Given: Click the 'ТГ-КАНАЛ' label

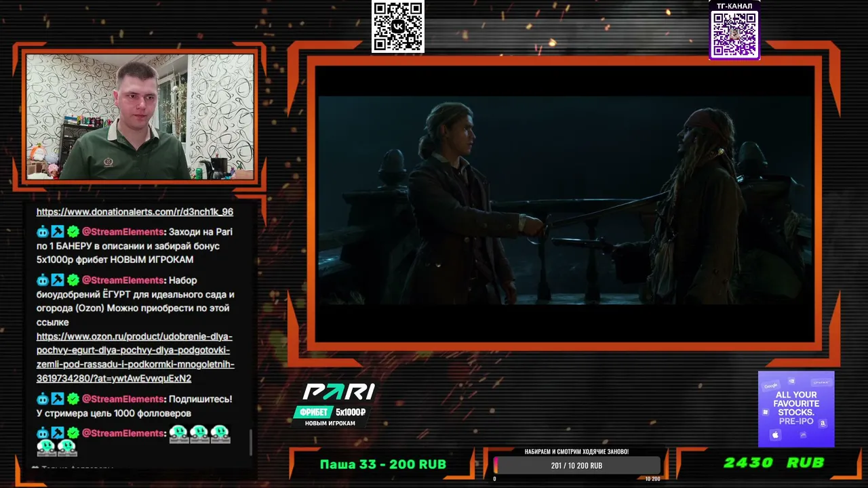Looking at the screenshot, I should 734,6.
